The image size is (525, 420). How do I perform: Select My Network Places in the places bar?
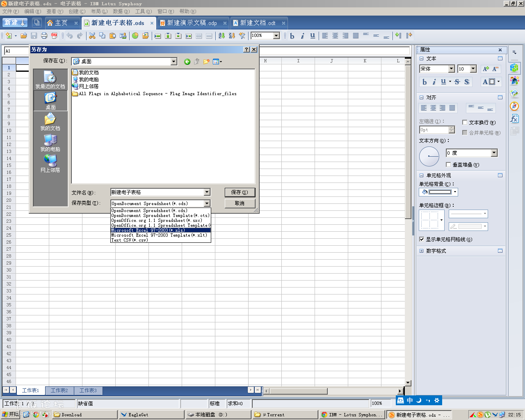point(50,164)
